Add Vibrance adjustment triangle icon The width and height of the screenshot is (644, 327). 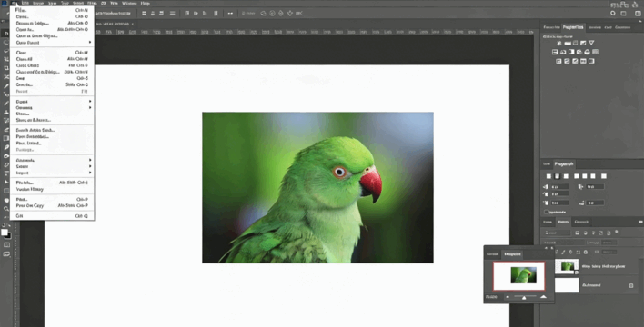(x=591, y=43)
